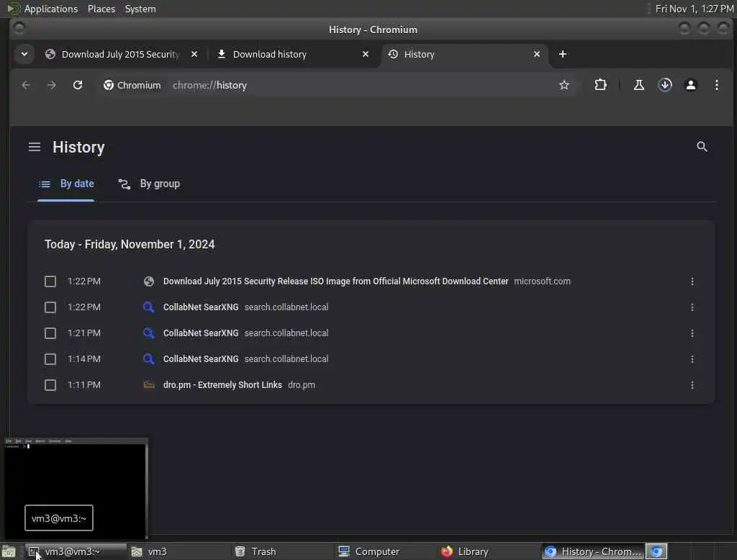Screen dimensions: 737x560
Task: Check the Microsoft Download Center entry checkbox
Action: coord(50,281)
